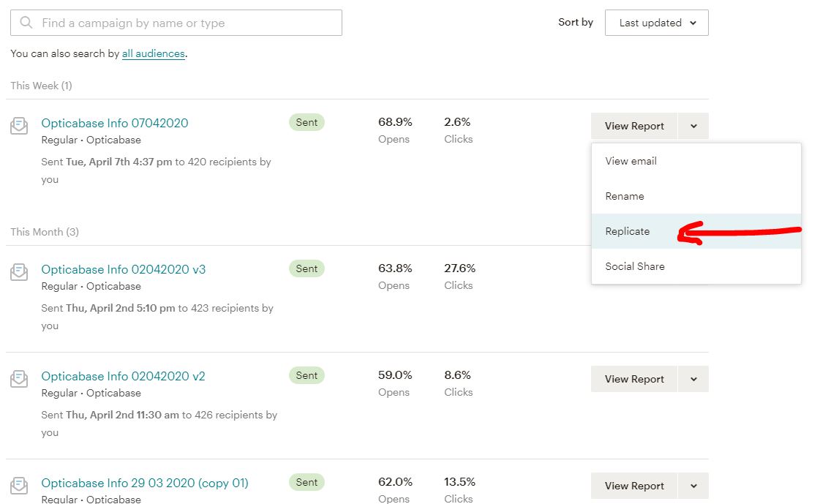This screenshot has height=504, width=820.
Task: Open the all audiences link
Action: [153, 53]
